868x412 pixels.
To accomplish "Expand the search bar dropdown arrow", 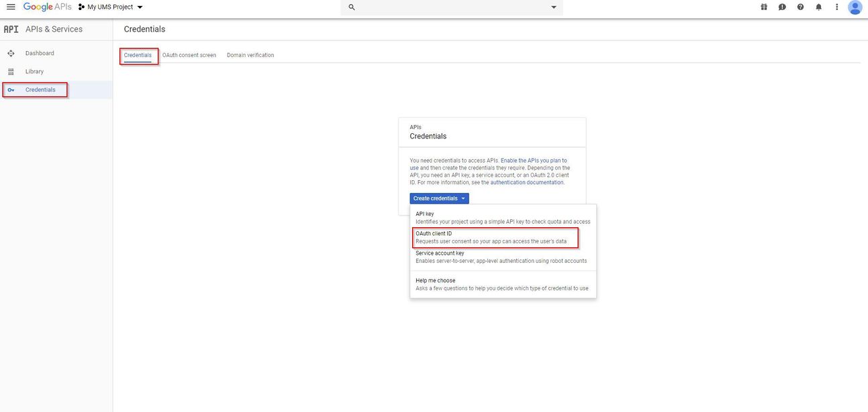I will click(x=554, y=7).
